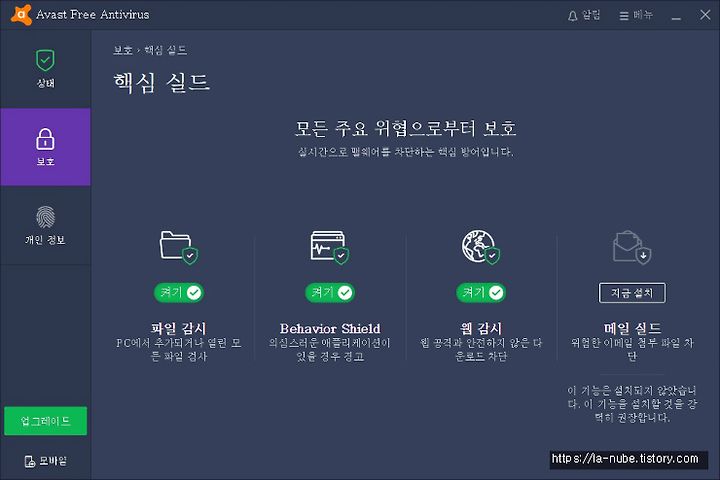Viewport: 720px width, 480px height.
Task: Click the 모든 주요 위협으로부터 보호 headline
Action: coord(405,128)
